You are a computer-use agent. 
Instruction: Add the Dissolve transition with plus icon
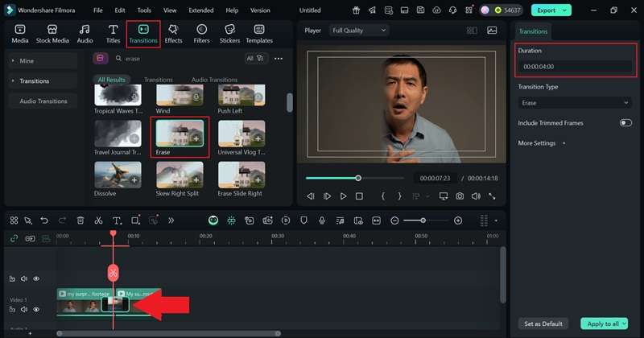coord(134,179)
